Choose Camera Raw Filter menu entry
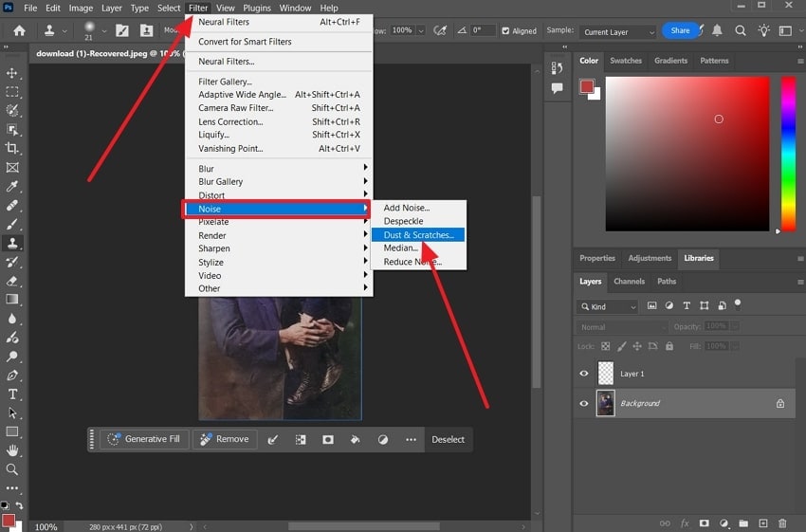 pos(279,108)
